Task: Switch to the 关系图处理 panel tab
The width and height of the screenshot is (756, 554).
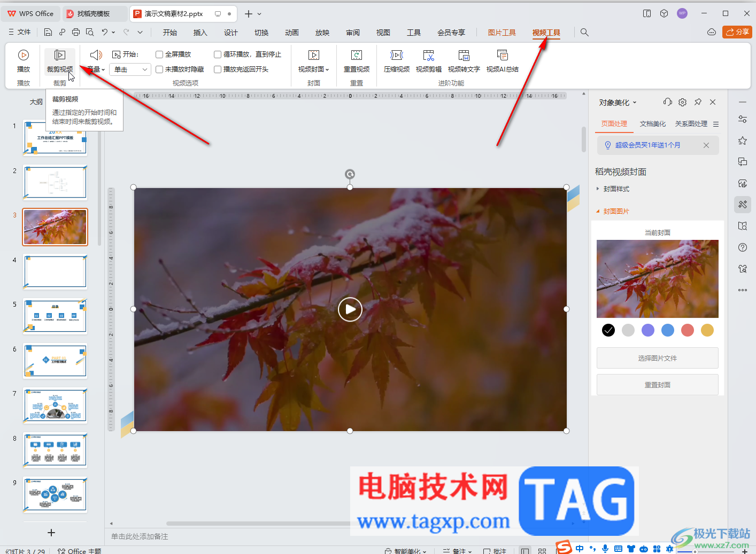Action: (691, 124)
